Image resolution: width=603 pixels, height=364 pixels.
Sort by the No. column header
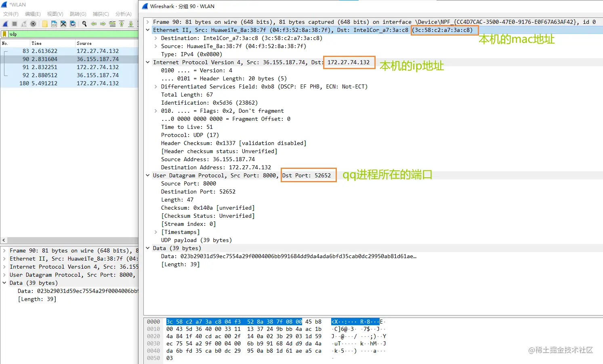15,43
